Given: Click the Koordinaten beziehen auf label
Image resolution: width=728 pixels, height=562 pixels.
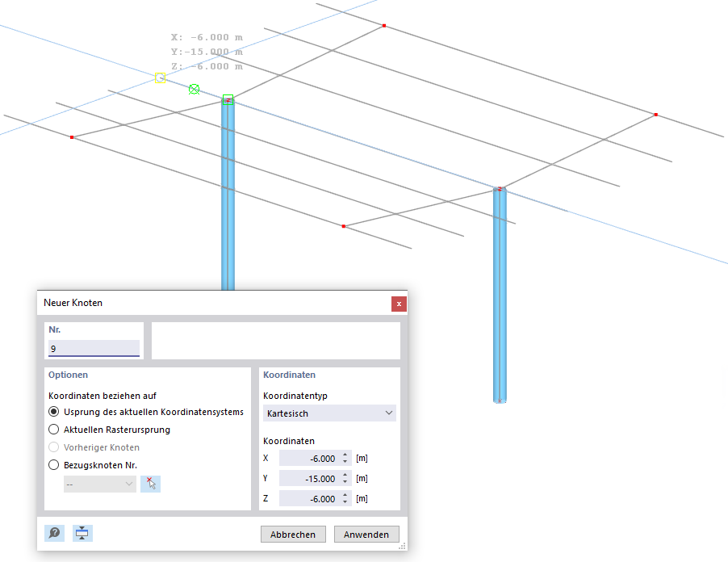Looking at the screenshot, I should coord(103,396).
